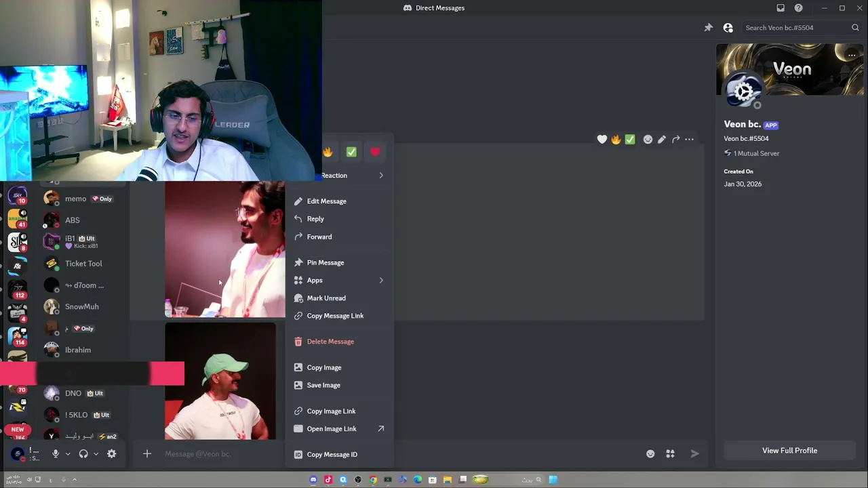
Task: Toggle microphone mute
Action: [x=56, y=454]
